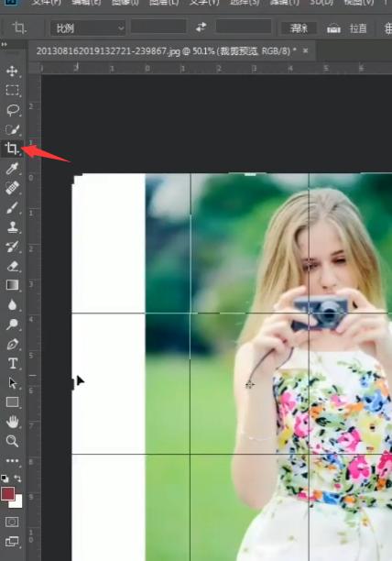392x561 pixels.
Task: Click the crop center crosshair point
Action: tap(249, 385)
